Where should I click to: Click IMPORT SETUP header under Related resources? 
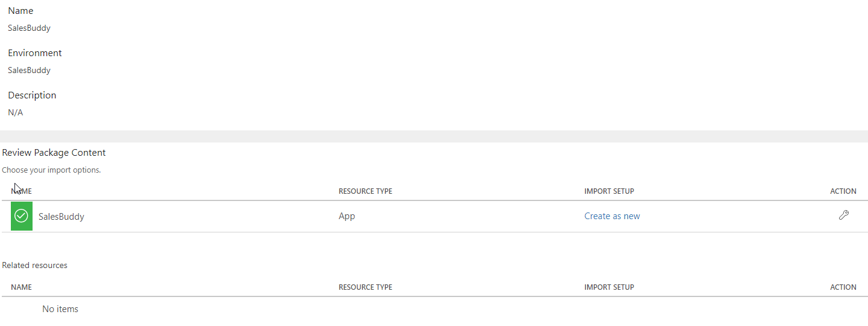tap(609, 287)
